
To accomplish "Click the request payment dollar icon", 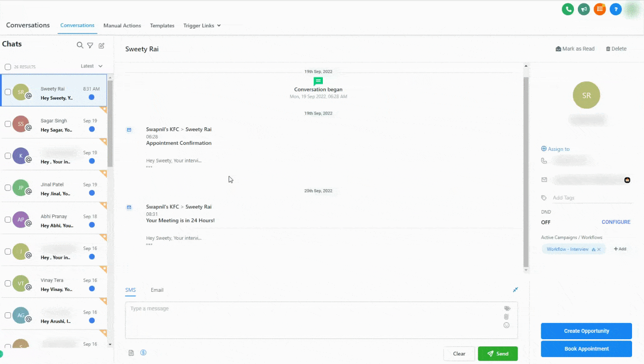I will 143,352.
